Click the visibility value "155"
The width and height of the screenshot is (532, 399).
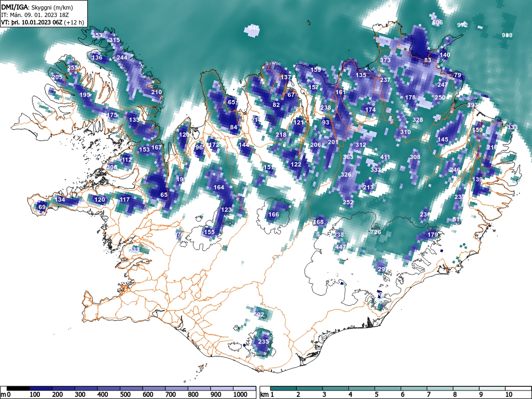209,232
